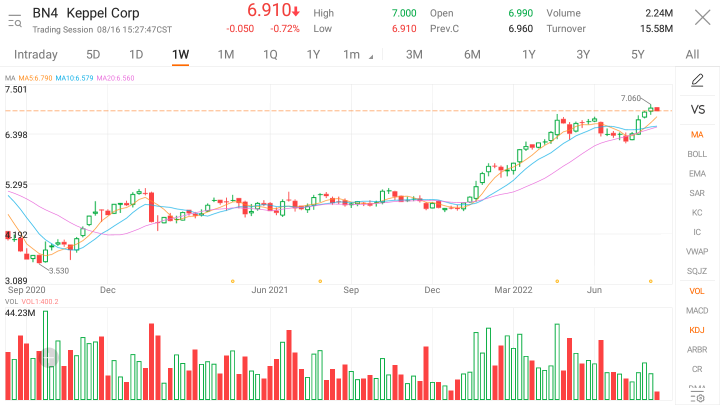Click the VOL1:400.2 volume label

tap(40, 302)
